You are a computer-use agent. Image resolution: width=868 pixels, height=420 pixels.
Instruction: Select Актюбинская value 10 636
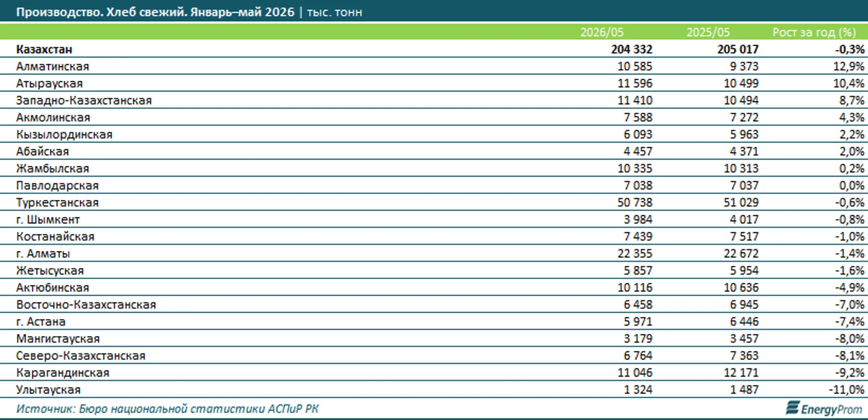coord(741,288)
